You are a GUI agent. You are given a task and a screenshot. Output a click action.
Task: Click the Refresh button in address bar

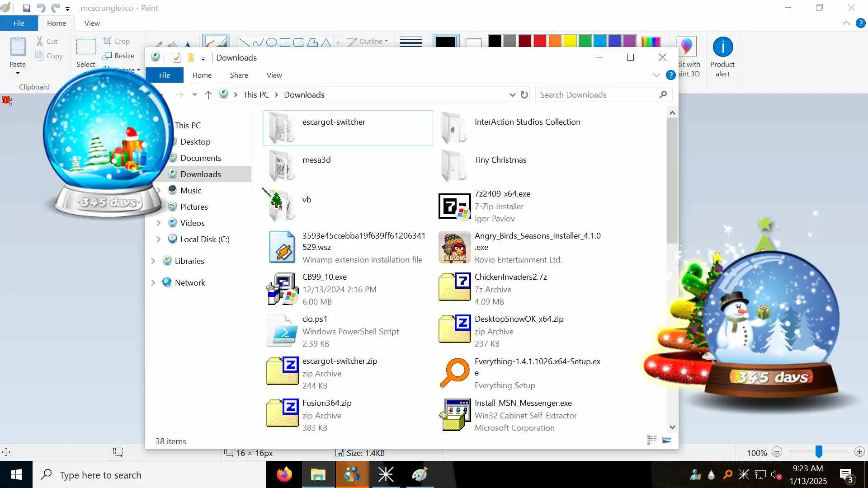point(524,95)
